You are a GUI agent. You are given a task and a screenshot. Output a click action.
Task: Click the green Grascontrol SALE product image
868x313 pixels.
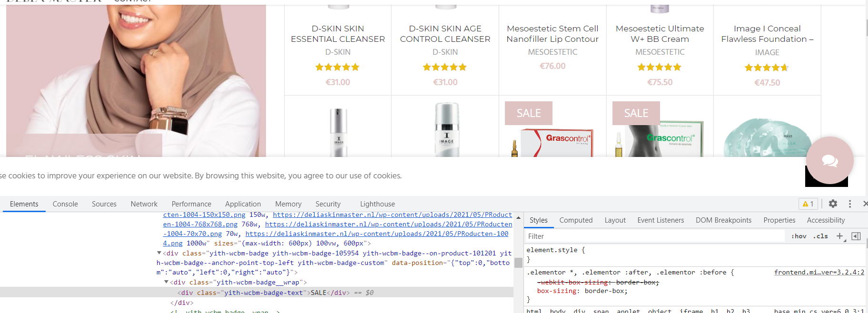click(x=660, y=139)
